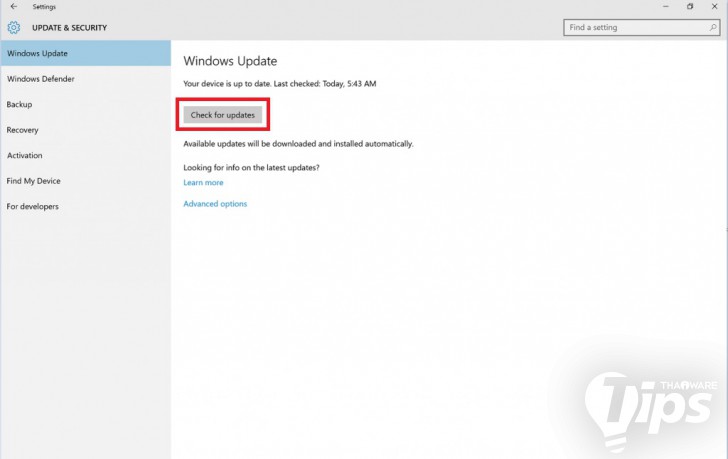Open the Activation section
Viewport: 728px width, 459px height.
pos(85,155)
